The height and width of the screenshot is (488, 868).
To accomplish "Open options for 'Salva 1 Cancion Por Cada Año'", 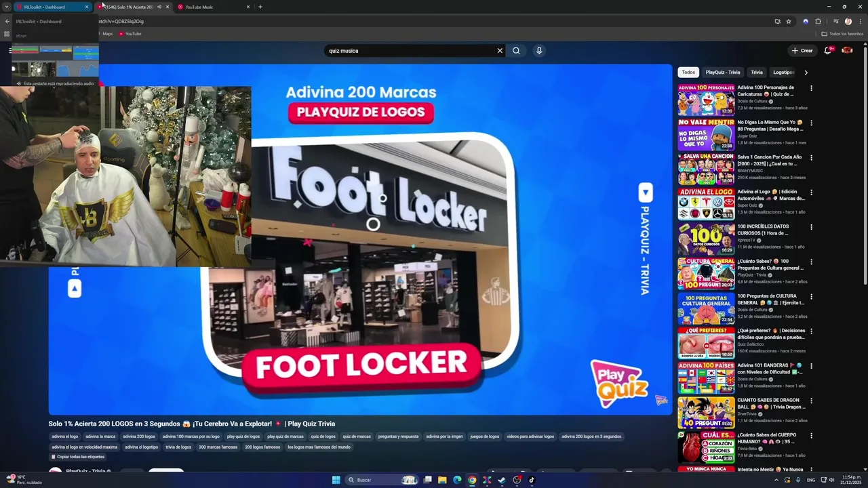I will [x=811, y=158].
